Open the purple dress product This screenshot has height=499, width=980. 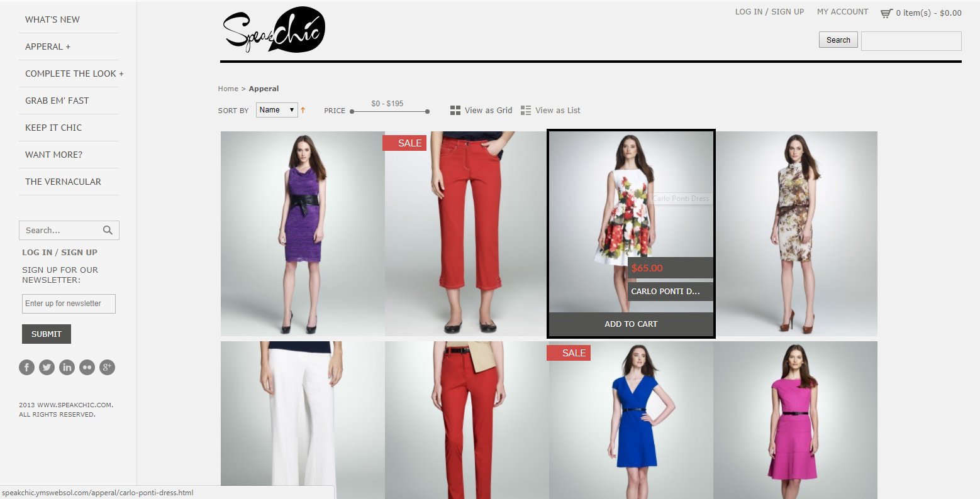click(x=303, y=233)
